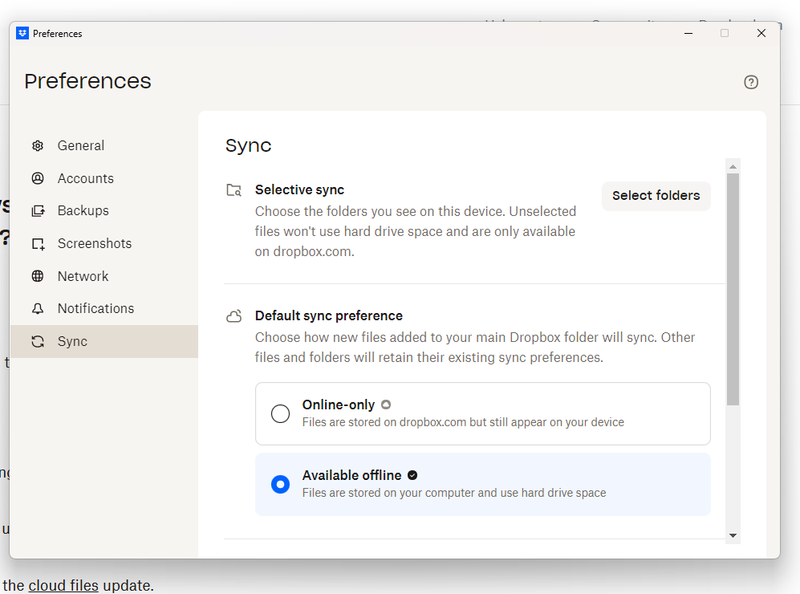
Task: Click the Screenshots crop icon
Action: click(38, 244)
